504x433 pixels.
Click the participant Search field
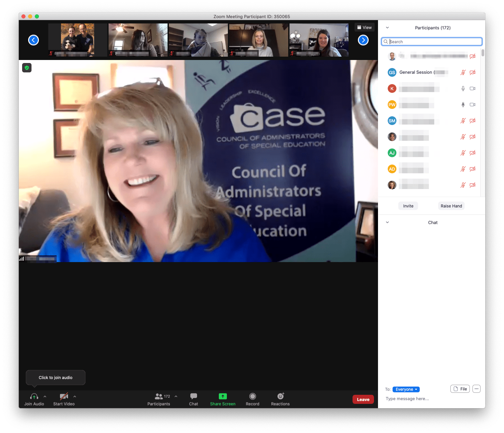coord(432,42)
